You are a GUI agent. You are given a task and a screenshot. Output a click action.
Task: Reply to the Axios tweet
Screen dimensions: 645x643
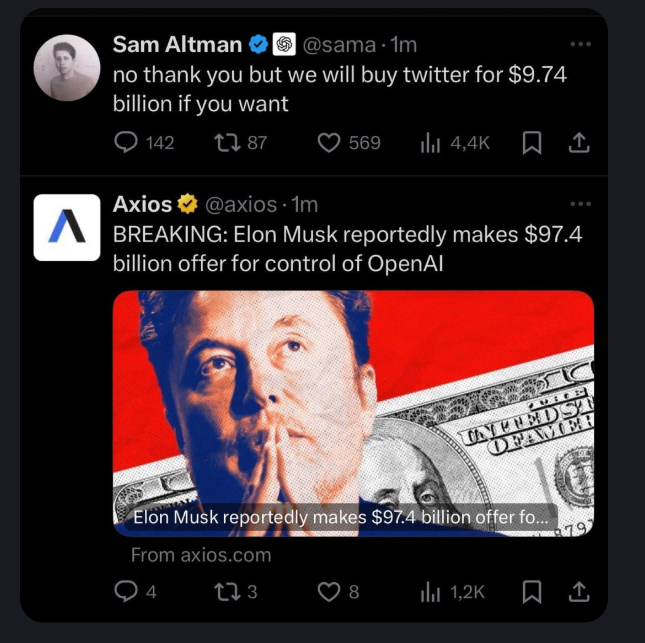coord(126,592)
